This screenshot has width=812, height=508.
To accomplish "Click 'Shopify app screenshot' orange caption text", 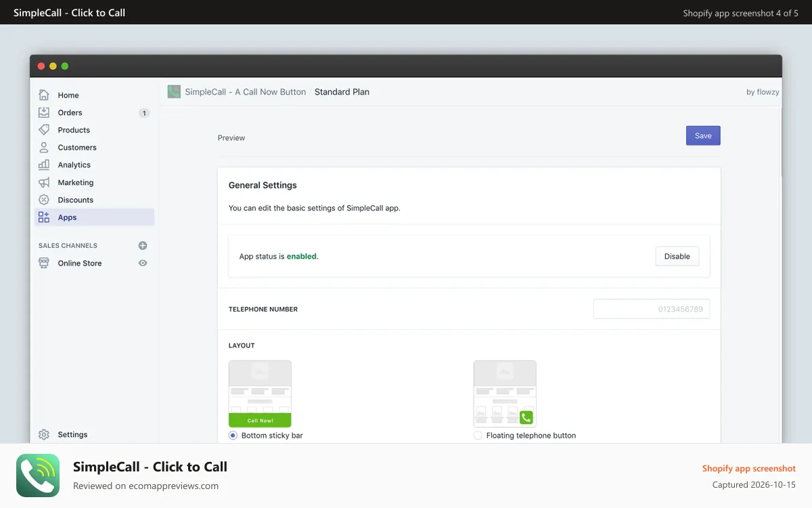I will [749, 469].
